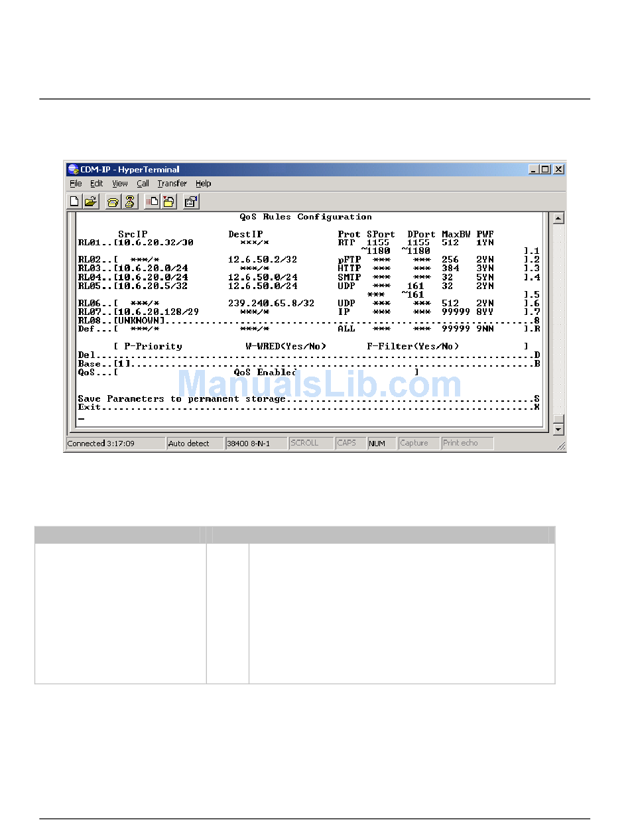Click the RL01 source 10.6.20.32/30 entry

[x=156, y=243]
